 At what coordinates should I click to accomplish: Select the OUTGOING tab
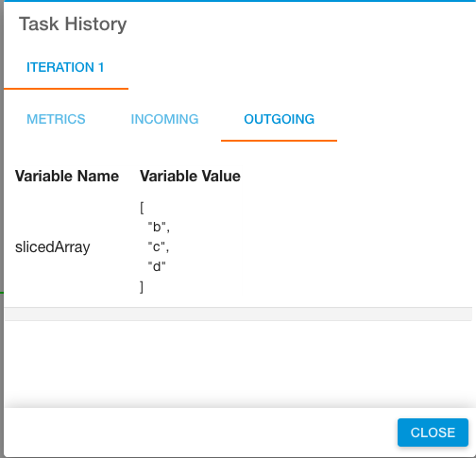point(279,119)
